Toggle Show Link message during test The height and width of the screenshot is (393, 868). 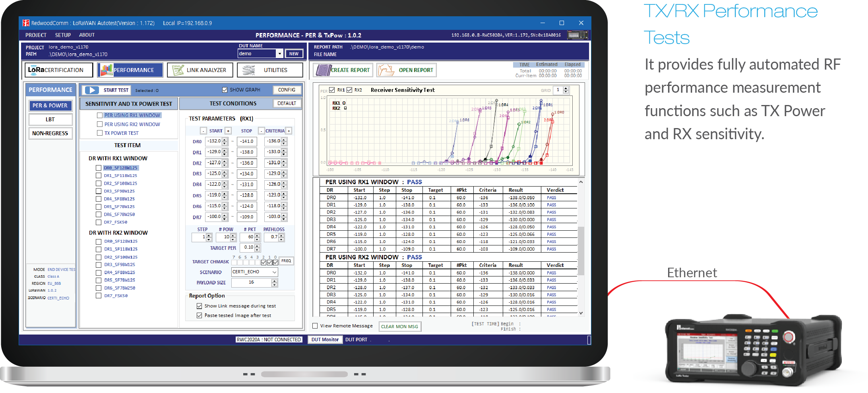200,306
